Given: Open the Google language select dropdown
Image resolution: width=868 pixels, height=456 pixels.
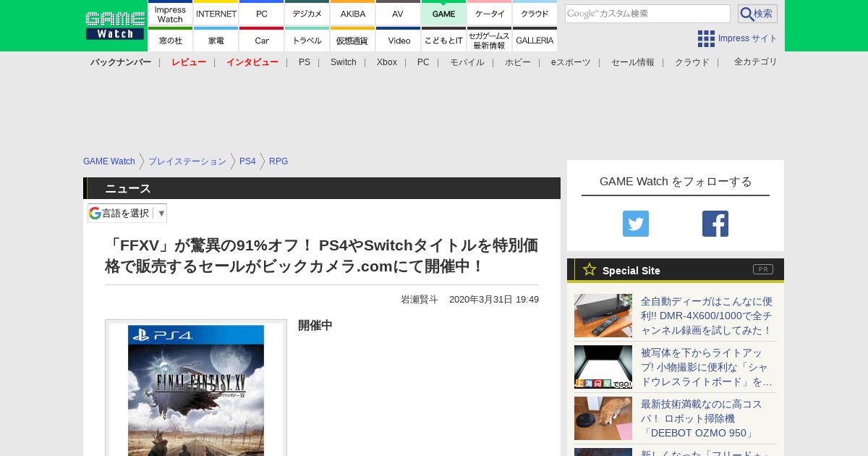Looking at the screenshot, I should point(127,213).
